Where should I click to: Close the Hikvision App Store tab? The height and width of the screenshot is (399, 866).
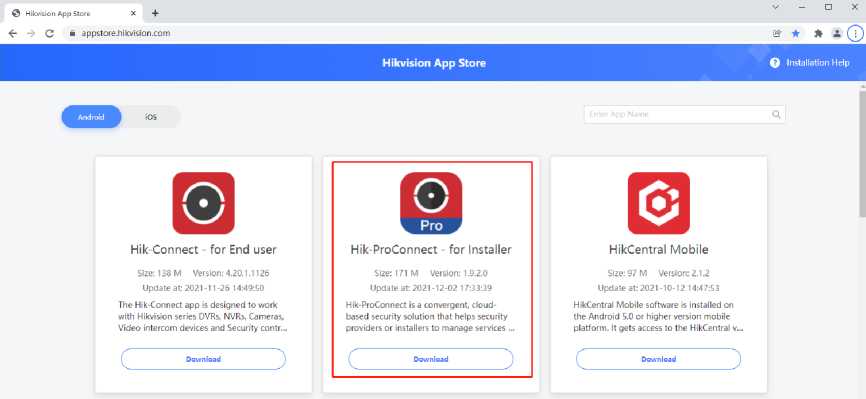click(133, 13)
